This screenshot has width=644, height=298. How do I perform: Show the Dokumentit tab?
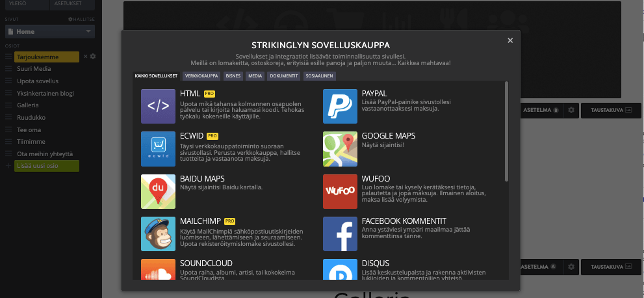point(284,76)
